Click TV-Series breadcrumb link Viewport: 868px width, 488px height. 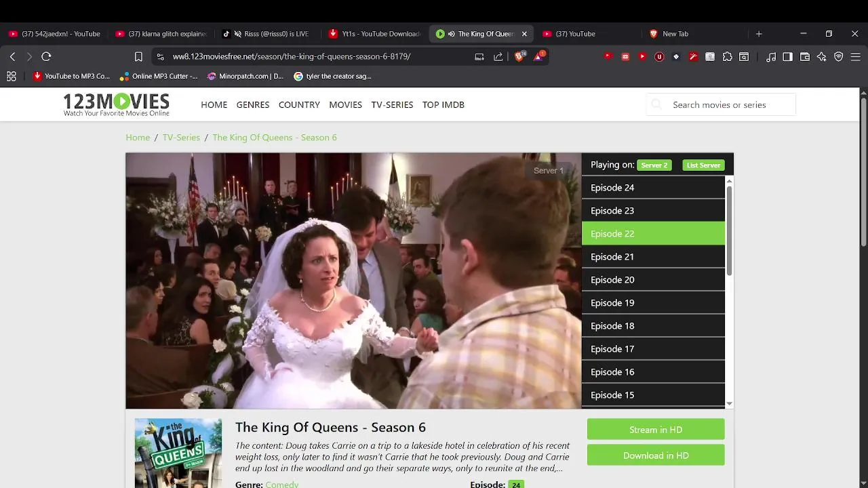181,138
